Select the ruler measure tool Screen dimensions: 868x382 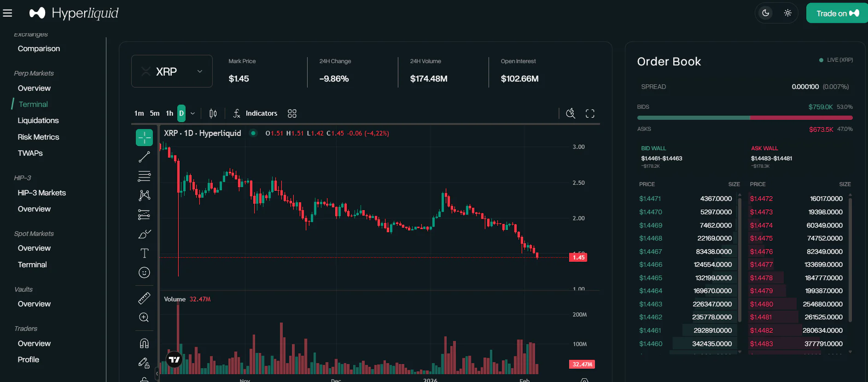click(144, 298)
